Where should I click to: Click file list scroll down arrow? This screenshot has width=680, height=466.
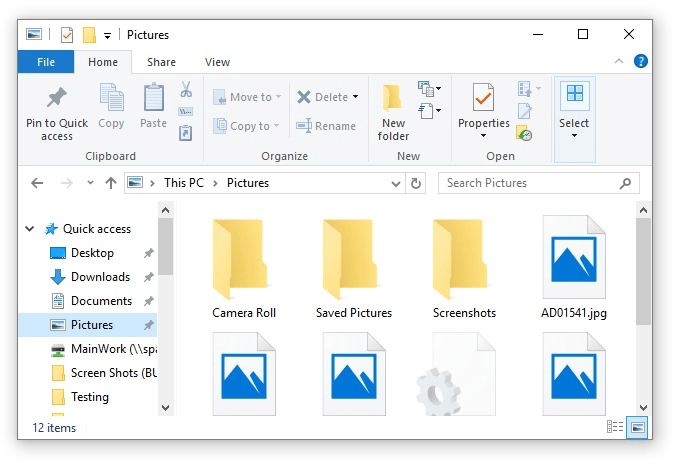[x=644, y=408]
